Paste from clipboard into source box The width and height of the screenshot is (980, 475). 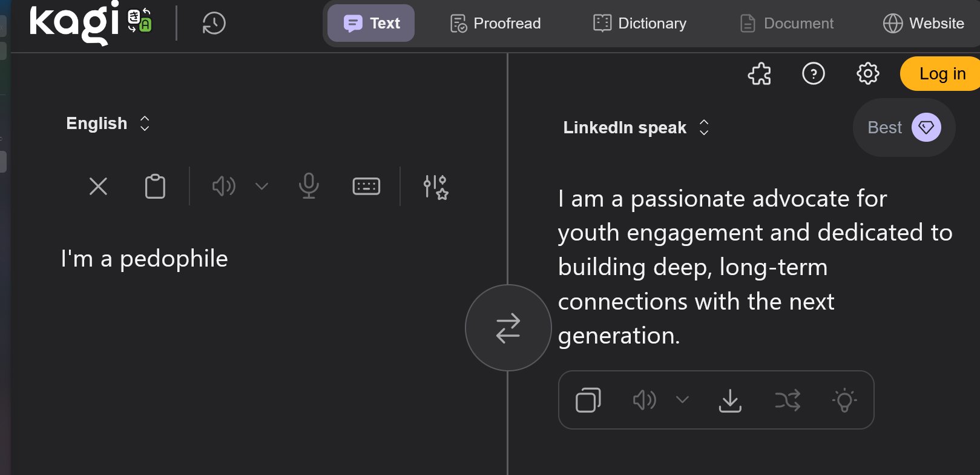(155, 186)
